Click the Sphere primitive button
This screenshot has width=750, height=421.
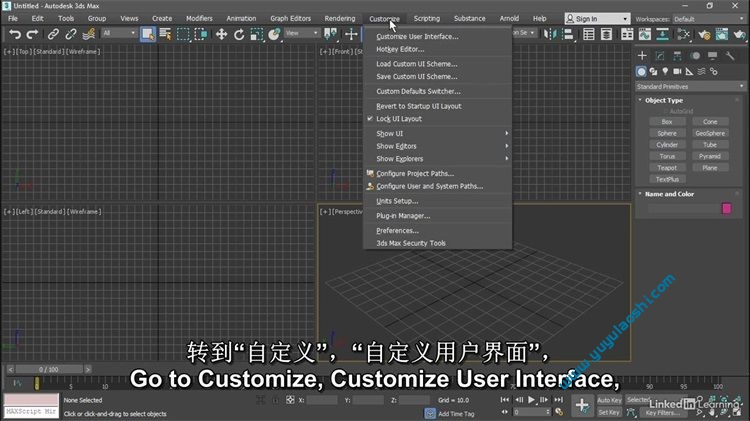pos(667,133)
